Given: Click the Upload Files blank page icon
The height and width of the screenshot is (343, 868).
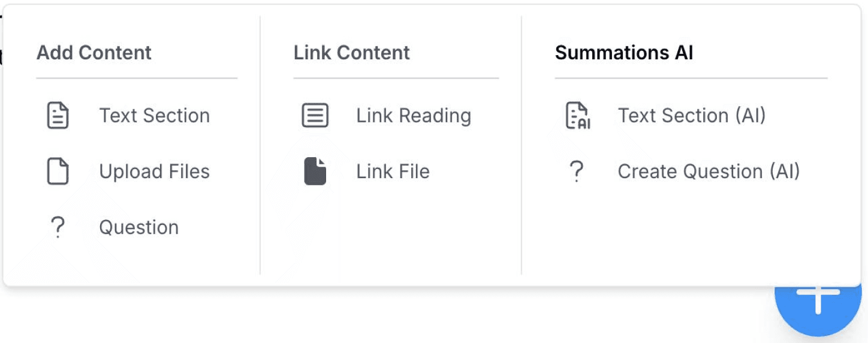Looking at the screenshot, I should coord(58,171).
